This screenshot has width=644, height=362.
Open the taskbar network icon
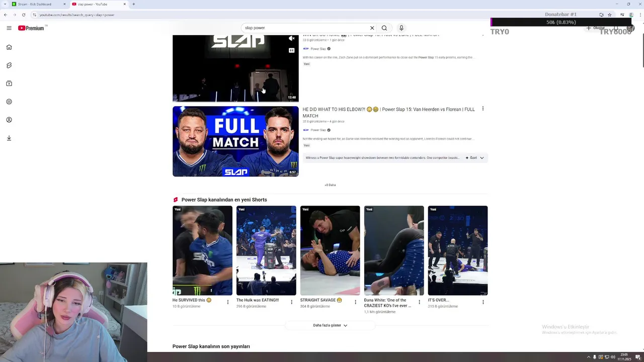point(607,357)
